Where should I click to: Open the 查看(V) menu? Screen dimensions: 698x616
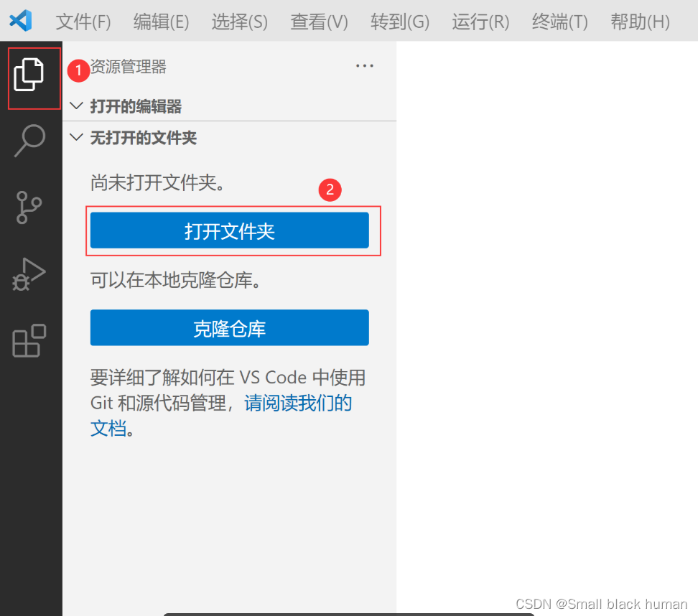319,22
